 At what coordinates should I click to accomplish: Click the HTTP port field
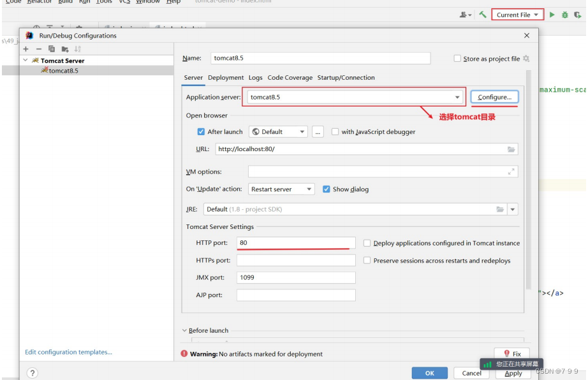296,242
